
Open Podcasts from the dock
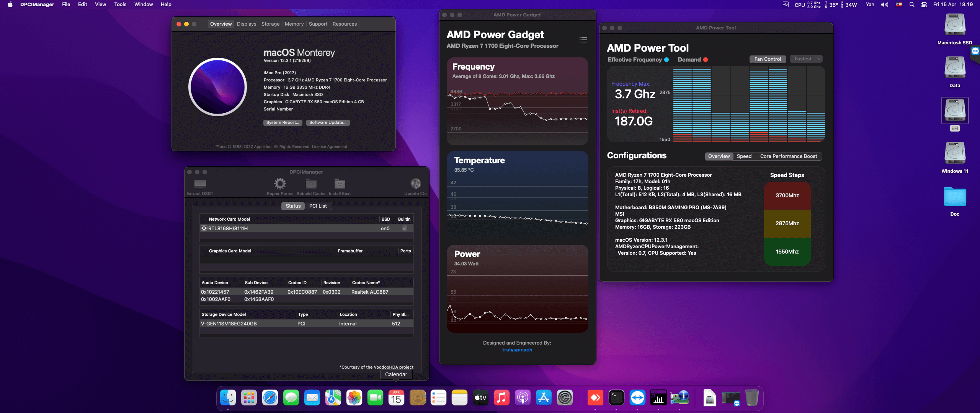pos(523,398)
